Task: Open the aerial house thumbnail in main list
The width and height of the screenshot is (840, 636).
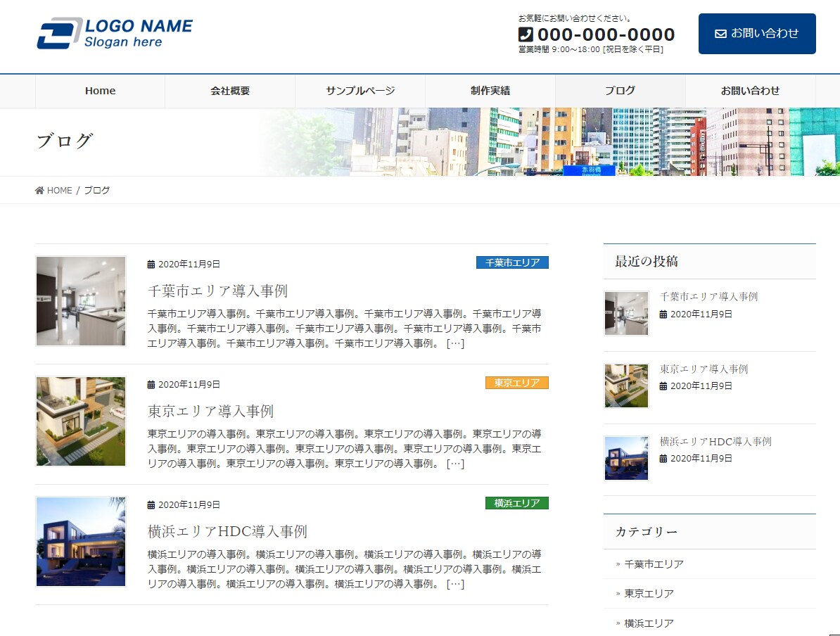Action: pyautogui.click(x=81, y=421)
